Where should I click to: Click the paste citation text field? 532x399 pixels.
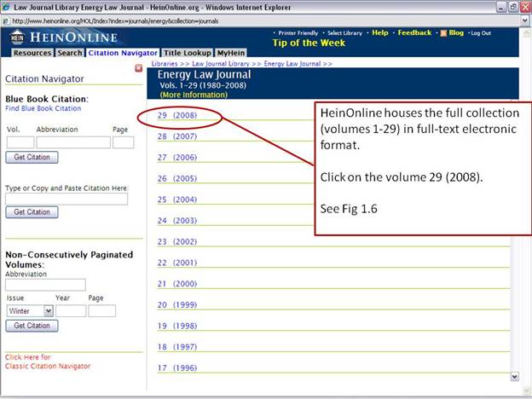point(66,199)
